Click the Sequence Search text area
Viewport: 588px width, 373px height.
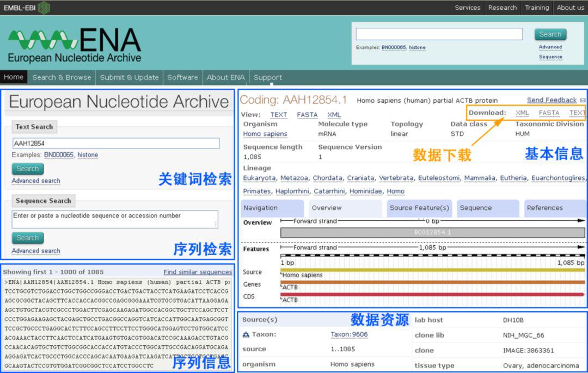(x=115, y=219)
